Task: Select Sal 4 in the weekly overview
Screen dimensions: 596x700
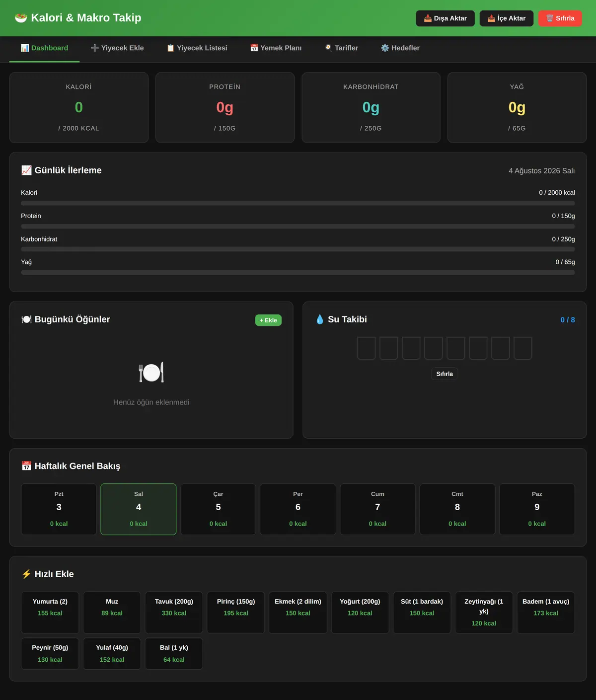Action: (139, 509)
